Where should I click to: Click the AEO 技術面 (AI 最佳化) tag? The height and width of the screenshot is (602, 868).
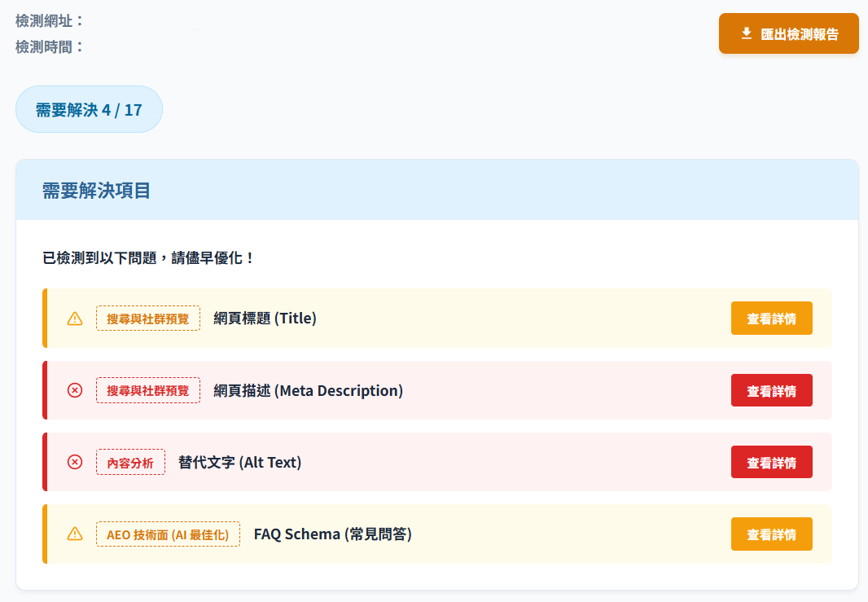(168, 534)
